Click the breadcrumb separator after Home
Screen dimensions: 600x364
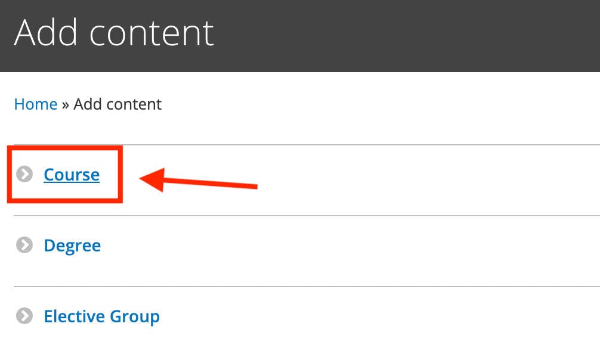pyautogui.click(x=65, y=105)
